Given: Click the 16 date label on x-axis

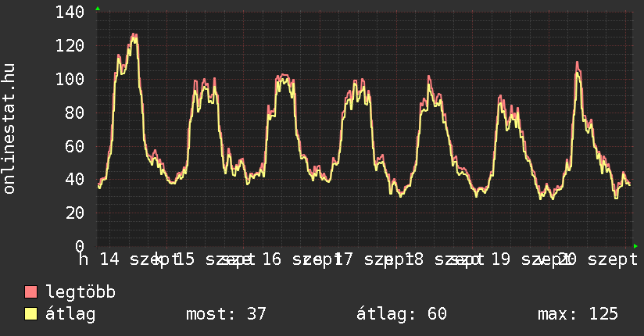Looking at the screenshot, I should point(271,259).
